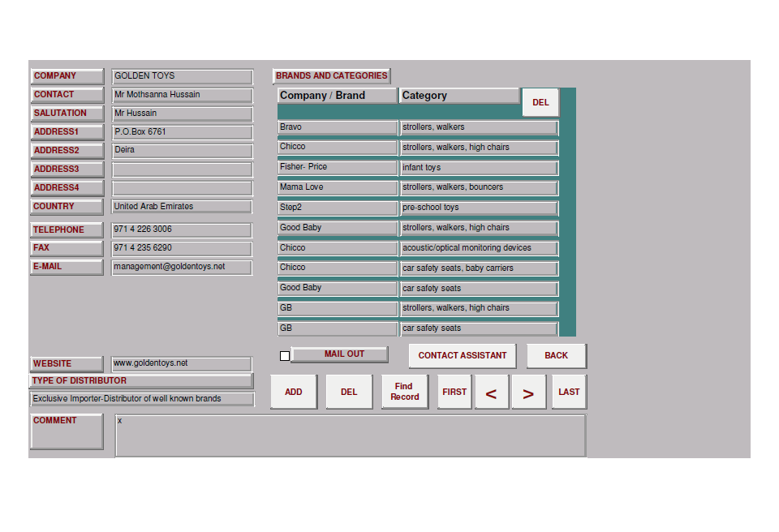Click the type of distributor field
Image resolution: width=779 pixels, height=532 pixels.
click(x=142, y=399)
